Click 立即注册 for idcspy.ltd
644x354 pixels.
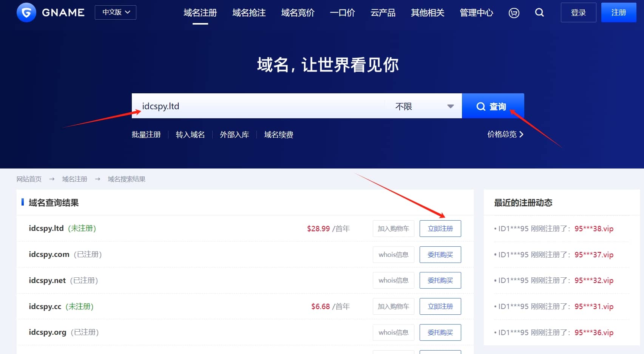[x=440, y=229]
